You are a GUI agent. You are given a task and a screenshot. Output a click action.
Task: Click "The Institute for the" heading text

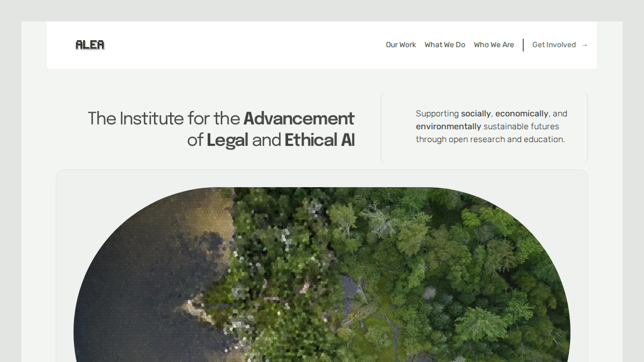point(164,118)
